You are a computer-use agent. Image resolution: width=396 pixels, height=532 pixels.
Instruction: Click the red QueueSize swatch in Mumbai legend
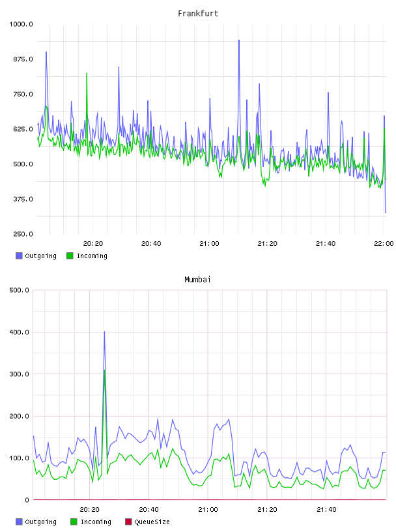pyautogui.click(x=128, y=522)
